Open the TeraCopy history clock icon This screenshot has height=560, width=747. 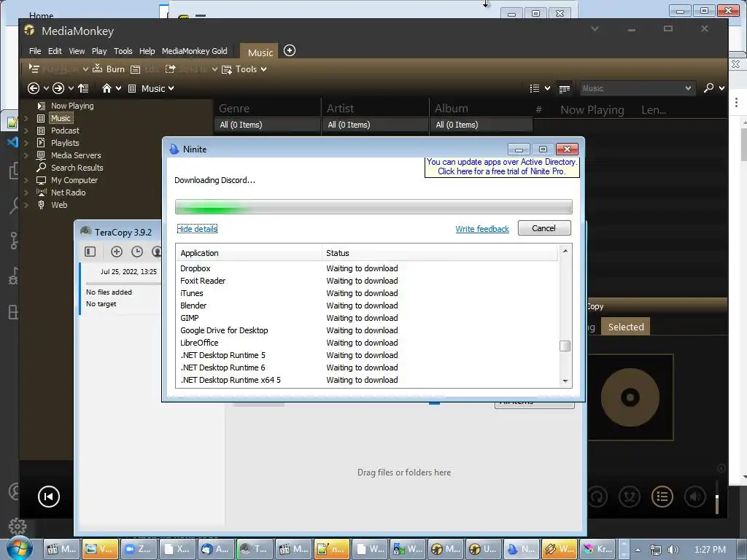[x=137, y=252]
